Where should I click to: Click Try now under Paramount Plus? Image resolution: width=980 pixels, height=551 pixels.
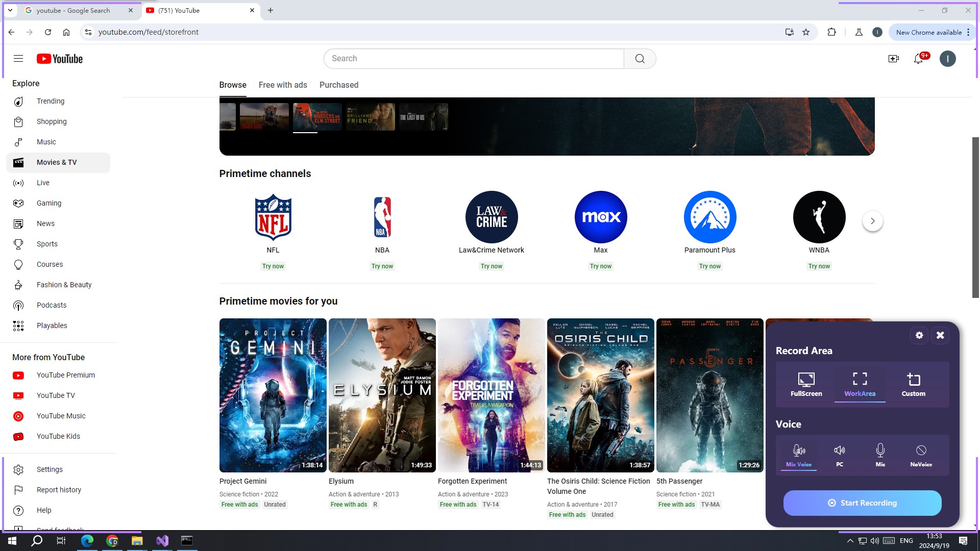(x=709, y=266)
